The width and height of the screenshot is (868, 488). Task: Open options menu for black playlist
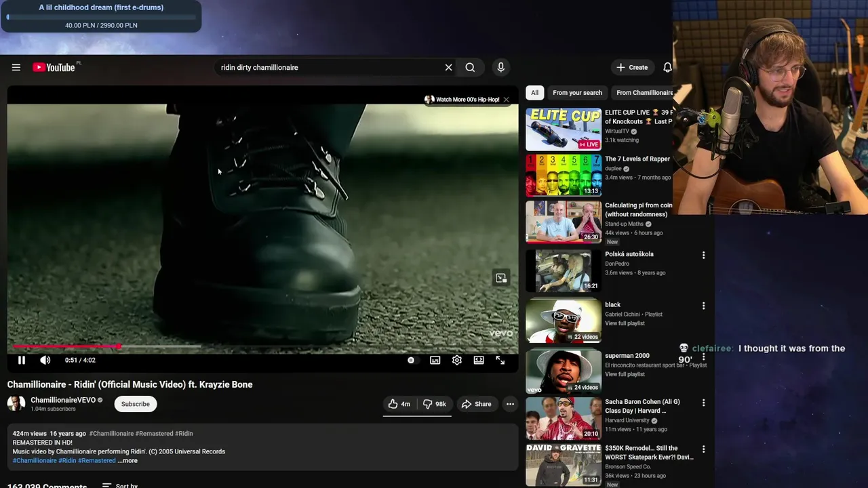coord(703,306)
